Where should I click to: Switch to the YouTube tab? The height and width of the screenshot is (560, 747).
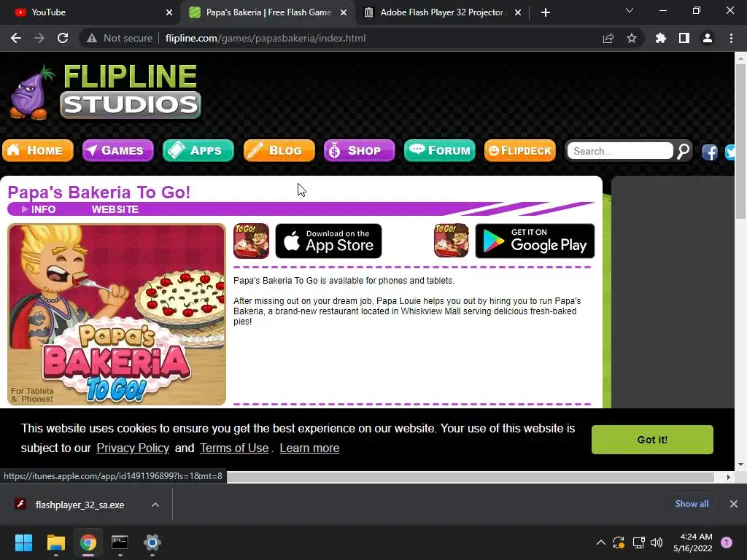click(90, 12)
